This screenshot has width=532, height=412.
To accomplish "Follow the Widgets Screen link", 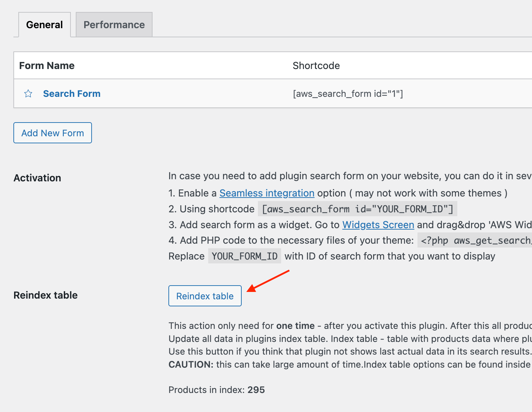I will pos(378,225).
